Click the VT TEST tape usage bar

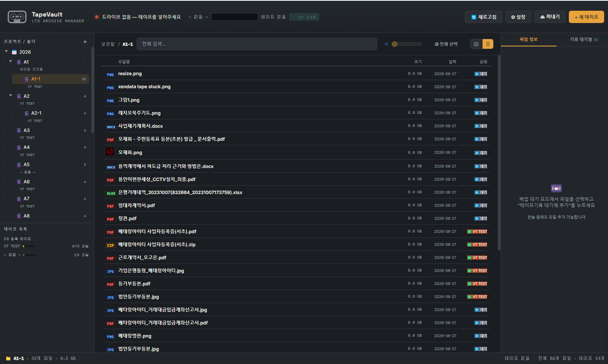(29, 246)
